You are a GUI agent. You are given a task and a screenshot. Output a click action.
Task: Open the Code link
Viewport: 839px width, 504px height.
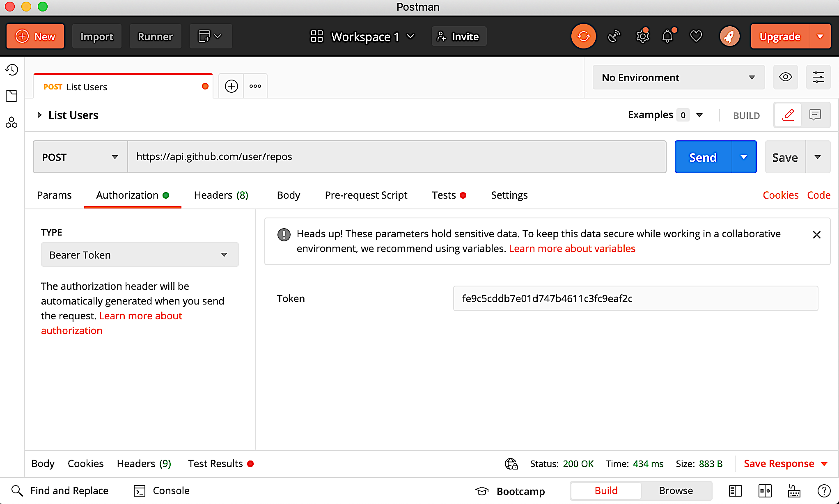pos(818,195)
